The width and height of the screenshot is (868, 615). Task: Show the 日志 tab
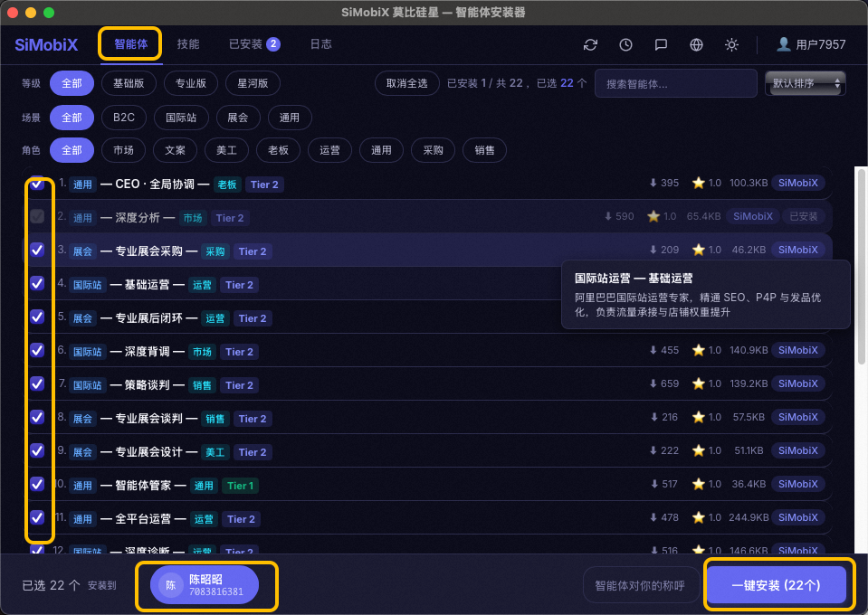[321, 44]
